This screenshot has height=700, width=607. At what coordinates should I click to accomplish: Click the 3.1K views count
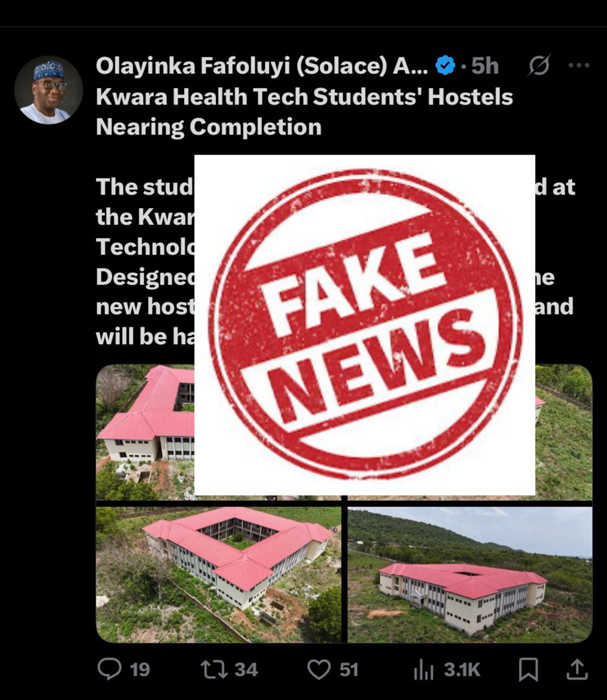coord(462,670)
